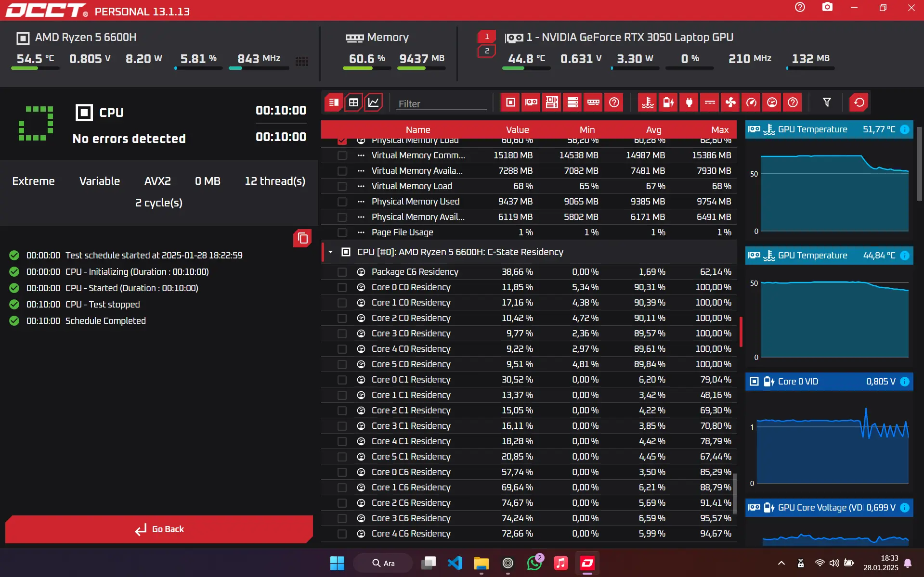Toggle the voltage sensor type filter
This screenshot has width=924, height=577.
point(668,103)
